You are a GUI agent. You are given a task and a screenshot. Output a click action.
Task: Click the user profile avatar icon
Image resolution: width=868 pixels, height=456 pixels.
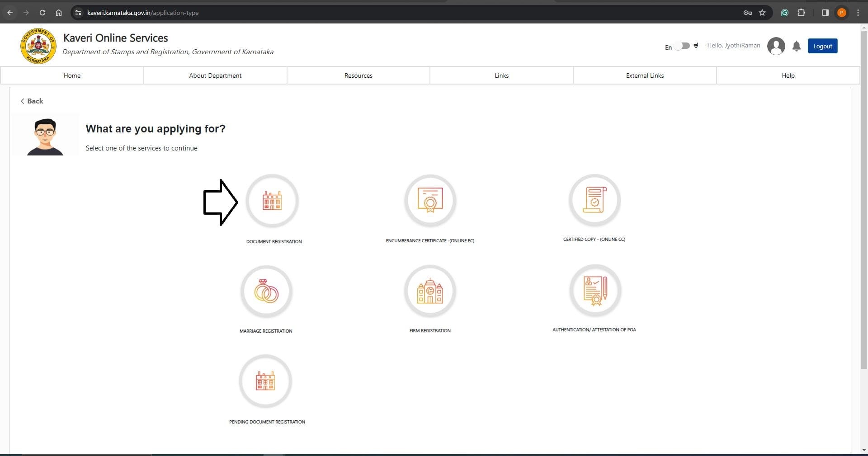point(776,46)
